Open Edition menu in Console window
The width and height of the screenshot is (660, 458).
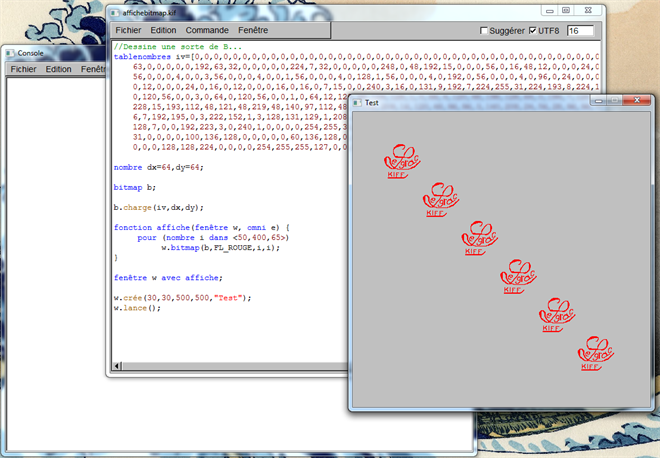click(58, 69)
